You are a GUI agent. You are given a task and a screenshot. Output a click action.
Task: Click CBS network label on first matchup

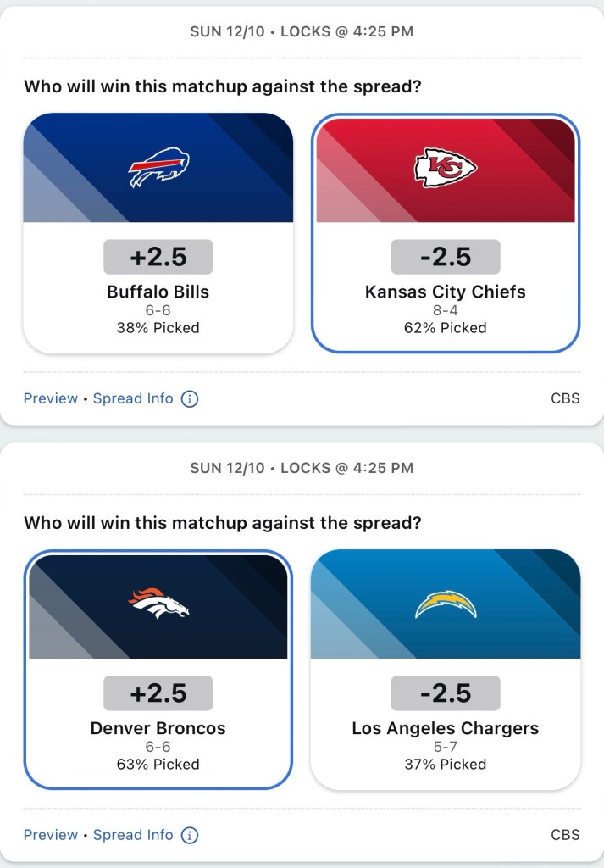(565, 398)
